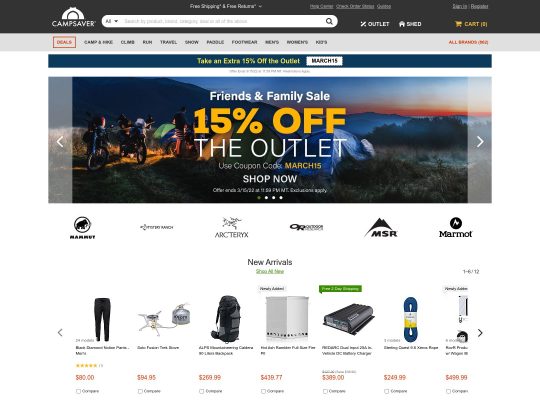Image resolution: width=540 pixels, height=405 pixels.
Task: Open the Marmot brand logo
Action: point(455,228)
